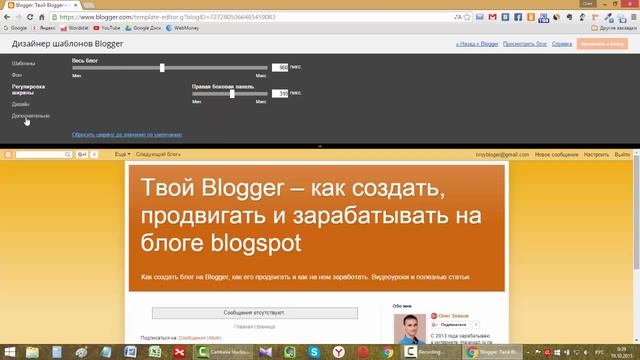This screenshot has height=360, width=640.
Task: Click the blog navbar search field
Action: (40, 155)
